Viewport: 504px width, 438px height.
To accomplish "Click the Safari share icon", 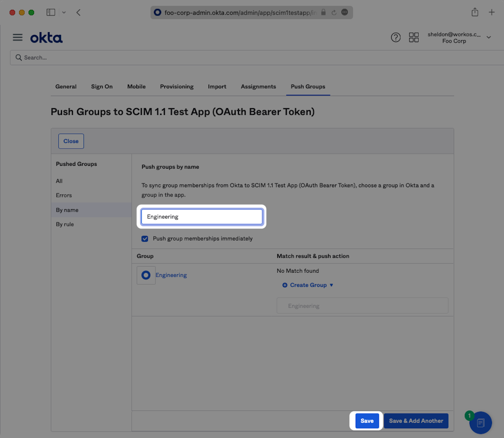I will [475, 13].
